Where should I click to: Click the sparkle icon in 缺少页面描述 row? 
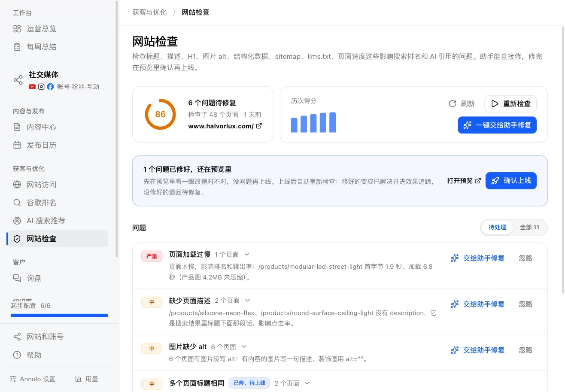click(455, 304)
